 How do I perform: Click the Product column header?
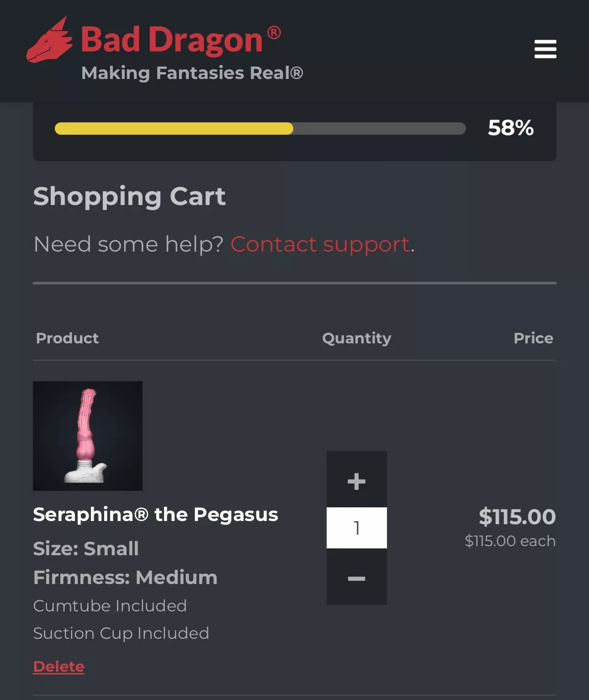(67, 338)
